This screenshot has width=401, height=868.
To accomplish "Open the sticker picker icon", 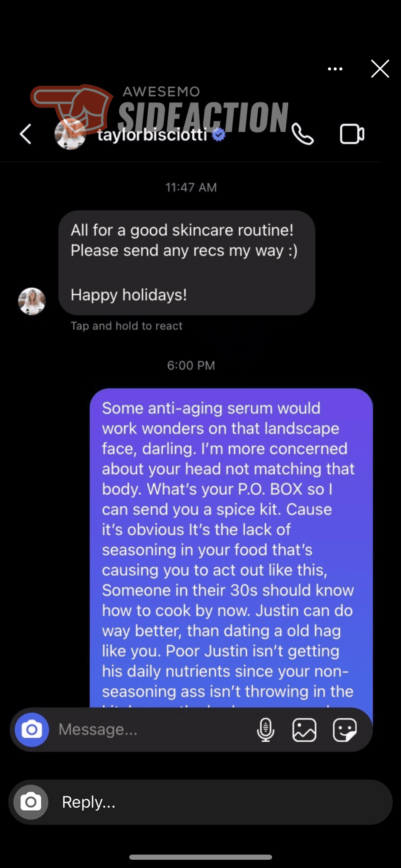I will pyautogui.click(x=345, y=730).
